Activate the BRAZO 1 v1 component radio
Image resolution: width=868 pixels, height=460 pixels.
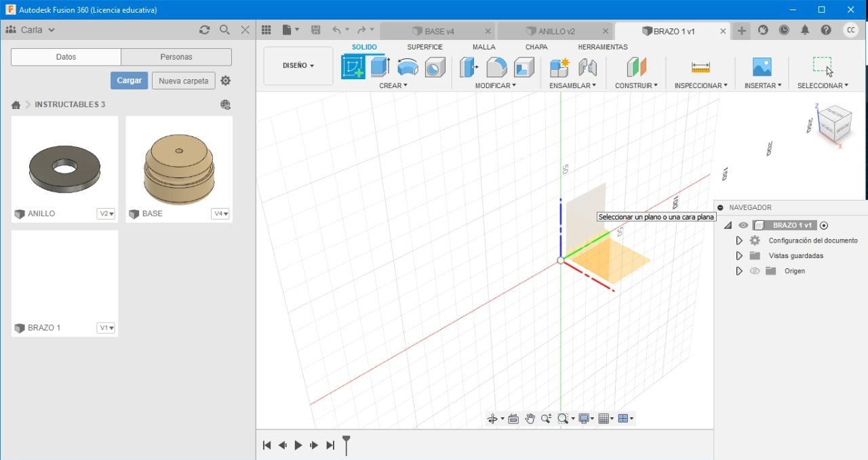[x=824, y=226]
